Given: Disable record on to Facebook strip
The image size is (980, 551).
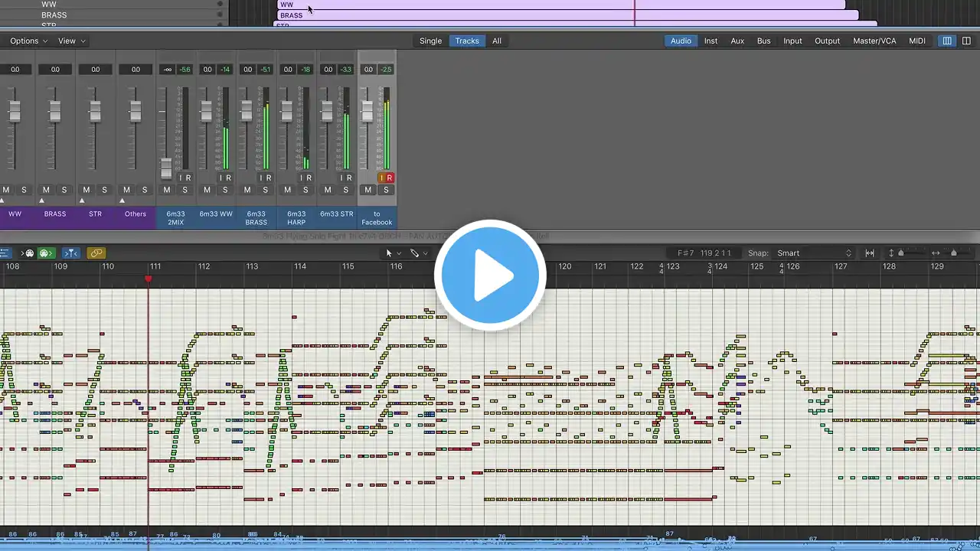Looking at the screenshot, I should 389,178.
